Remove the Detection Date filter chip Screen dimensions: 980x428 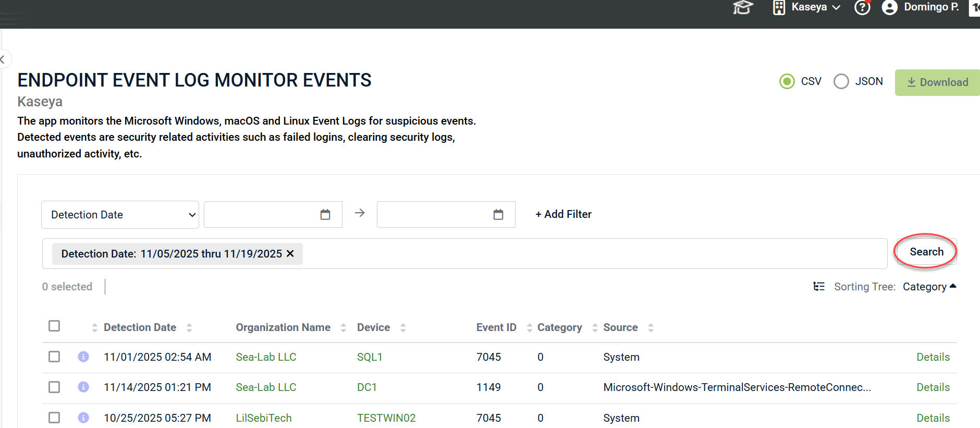tap(290, 253)
